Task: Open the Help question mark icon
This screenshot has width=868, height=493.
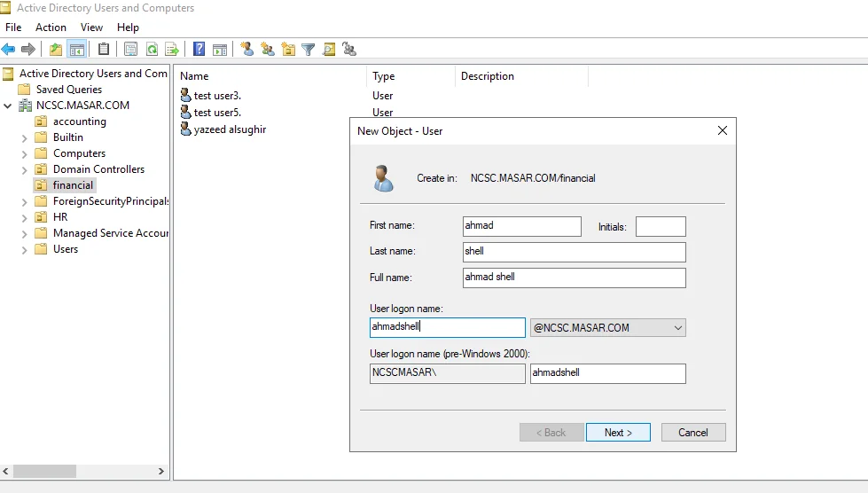Action: (199, 50)
